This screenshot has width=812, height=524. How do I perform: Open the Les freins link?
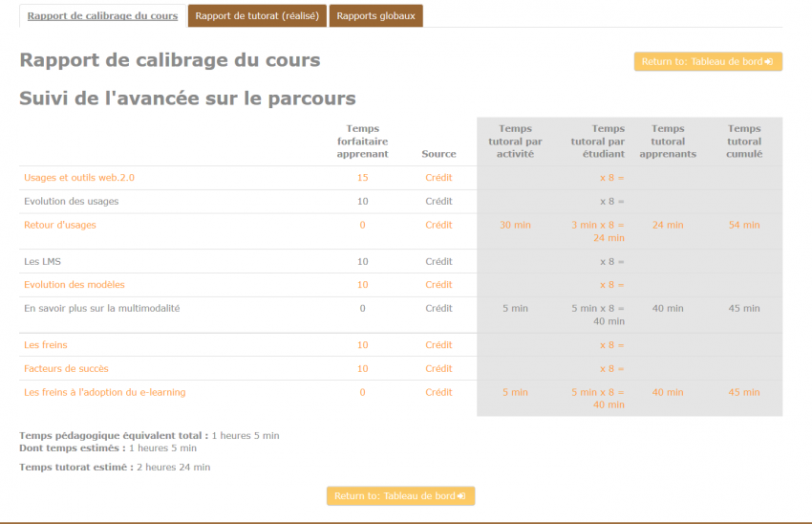tap(46, 345)
